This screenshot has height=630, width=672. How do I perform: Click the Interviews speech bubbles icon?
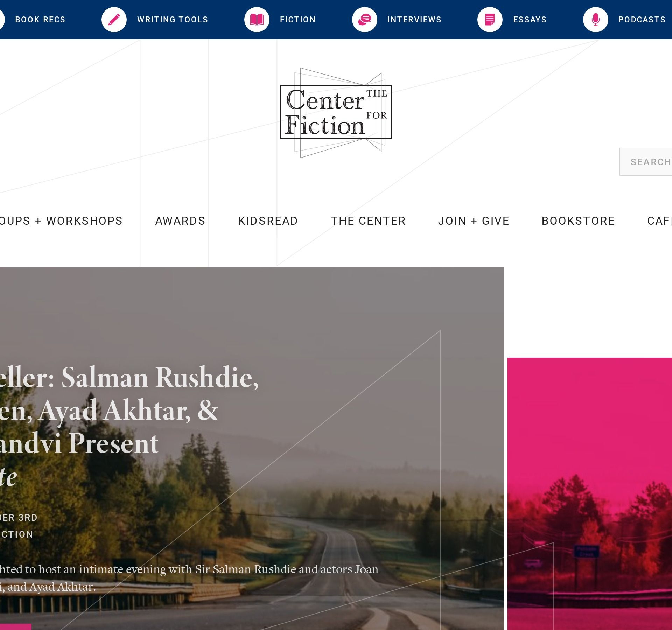click(x=365, y=20)
